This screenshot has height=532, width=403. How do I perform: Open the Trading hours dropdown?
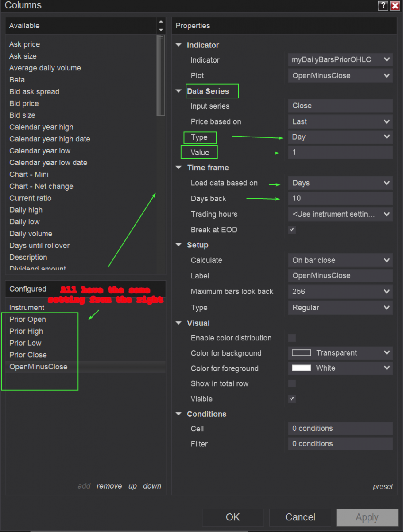point(340,214)
